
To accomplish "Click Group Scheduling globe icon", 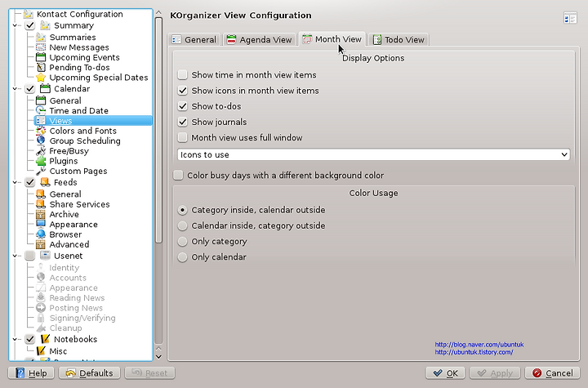I will click(41, 141).
